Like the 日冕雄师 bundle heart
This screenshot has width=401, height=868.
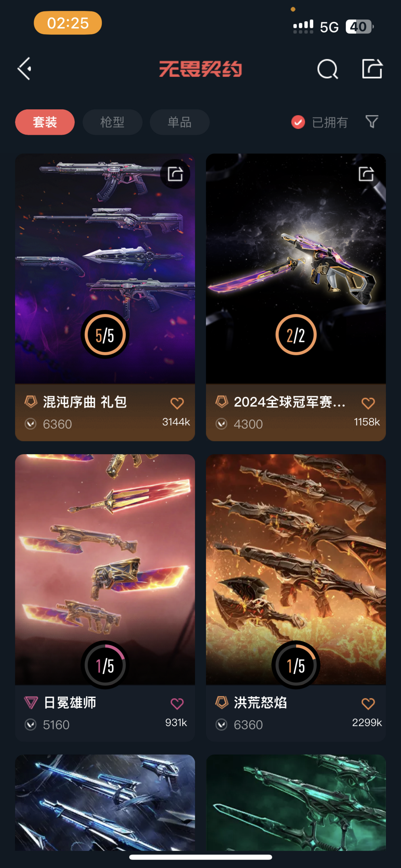pos(177,704)
